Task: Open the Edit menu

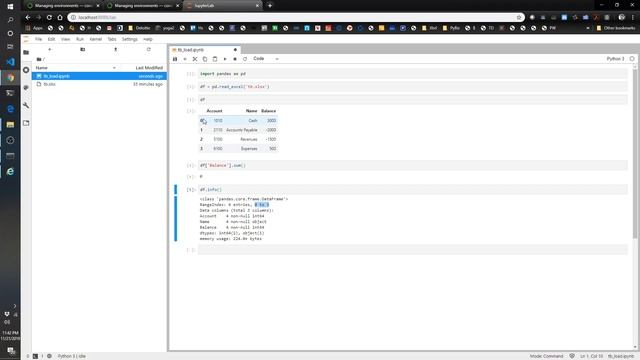Action: click(x=51, y=39)
